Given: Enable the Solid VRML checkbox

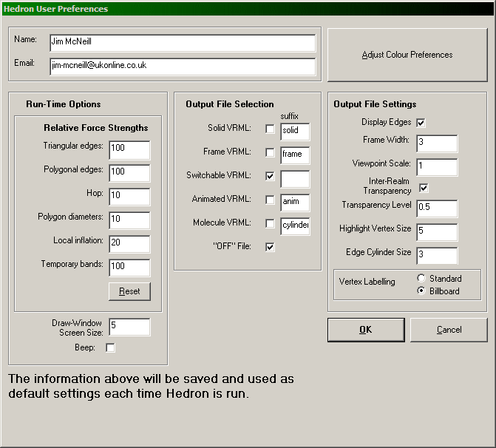Looking at the screenshot, I should (x=270, y=130).
